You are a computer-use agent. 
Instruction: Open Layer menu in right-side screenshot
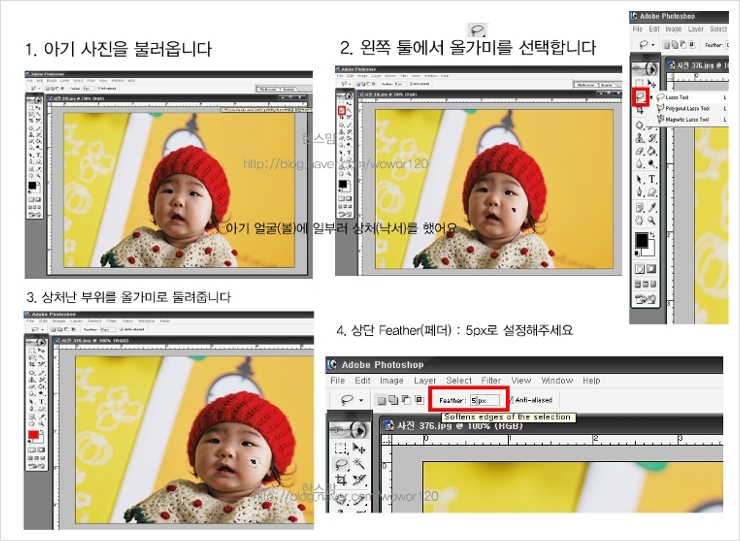coord(696,29)
